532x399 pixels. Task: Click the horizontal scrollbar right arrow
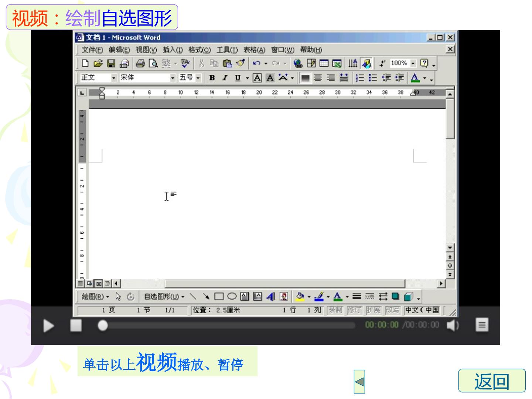(441, 283)
